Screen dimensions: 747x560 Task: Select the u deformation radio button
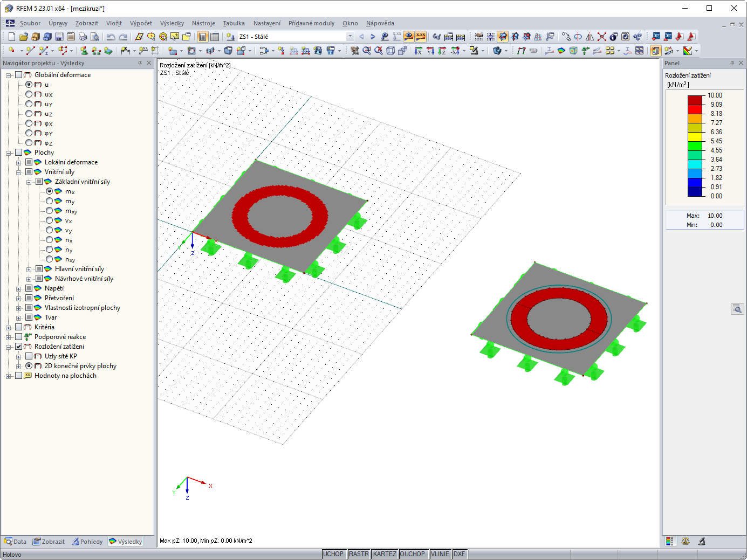(29, 85)
